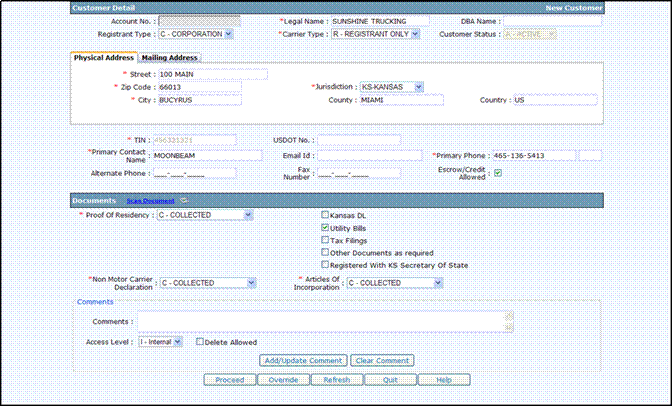Viewport: 672px width, 406px height.
Task: Enable the Tax Filings checkbox
Action: (x=325, y=240)
